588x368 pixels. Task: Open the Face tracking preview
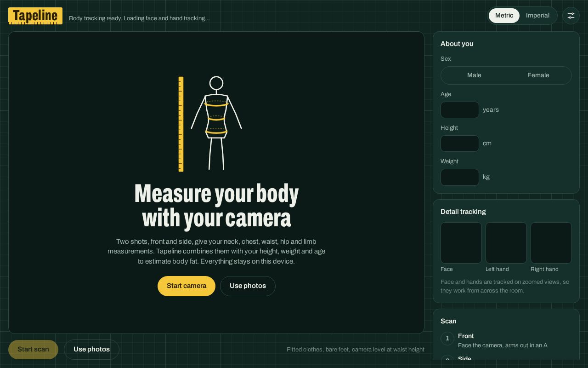point(461,243)
